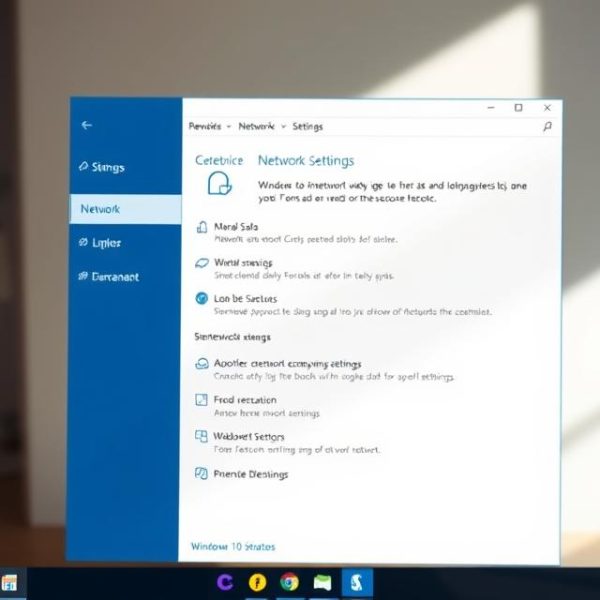Open the purple C app in taskbar
This screenshot has height=600, width=600.
tap(225, 582)
